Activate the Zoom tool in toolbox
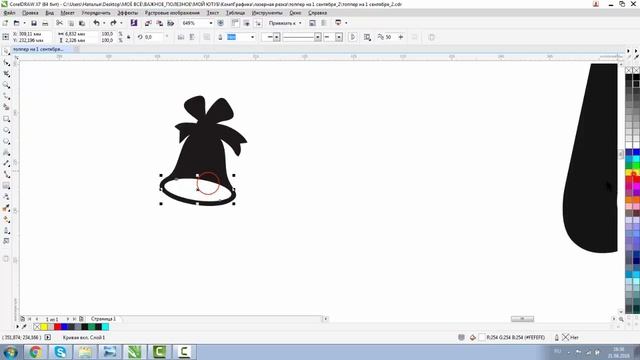640x360 pixels. pyautogui.click(x=6, y=85)
